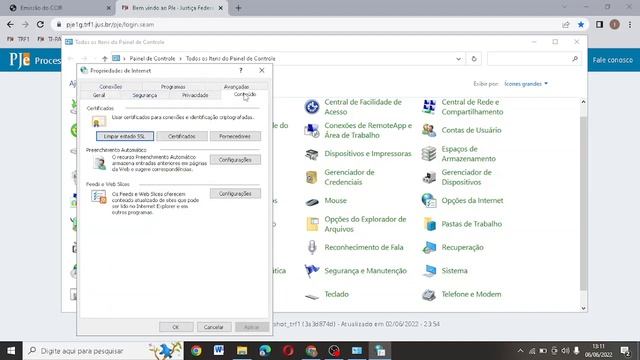Expand Control Panel address bar dropdown
This screenshot has width=640, height=360.
[458, 59]
